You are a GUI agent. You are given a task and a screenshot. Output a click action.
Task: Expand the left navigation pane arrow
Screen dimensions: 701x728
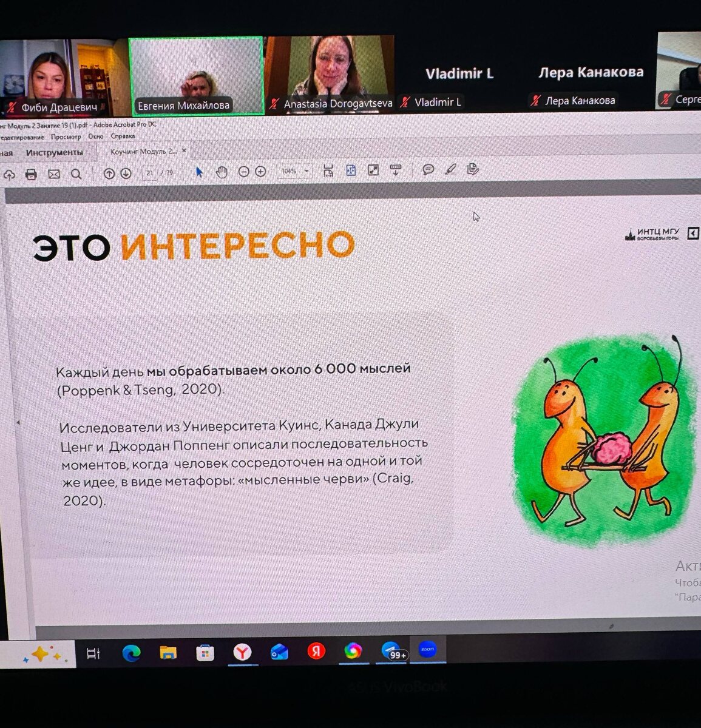click(x=18, y=422)
